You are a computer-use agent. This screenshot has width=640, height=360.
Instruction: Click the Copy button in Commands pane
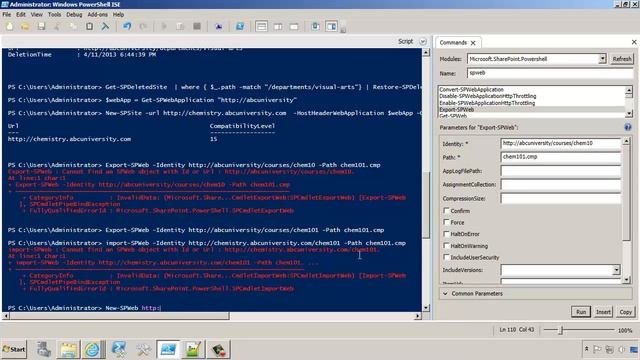[x=625, y=312]
